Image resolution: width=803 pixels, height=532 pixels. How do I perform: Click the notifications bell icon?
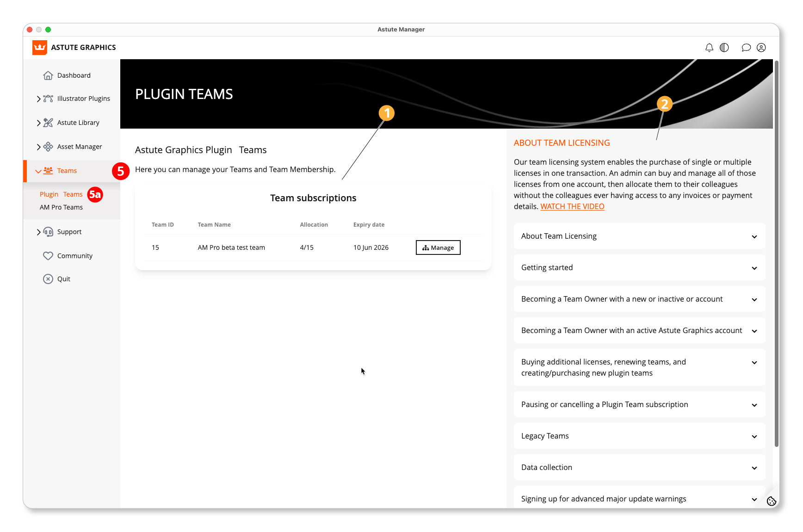pos(709,47)
